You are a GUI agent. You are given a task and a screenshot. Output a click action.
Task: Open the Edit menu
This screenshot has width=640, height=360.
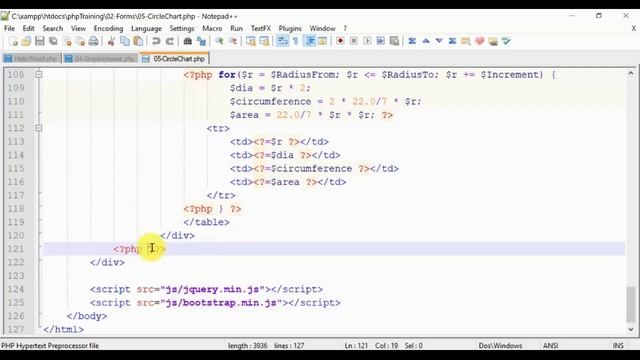tap(29, 29)
